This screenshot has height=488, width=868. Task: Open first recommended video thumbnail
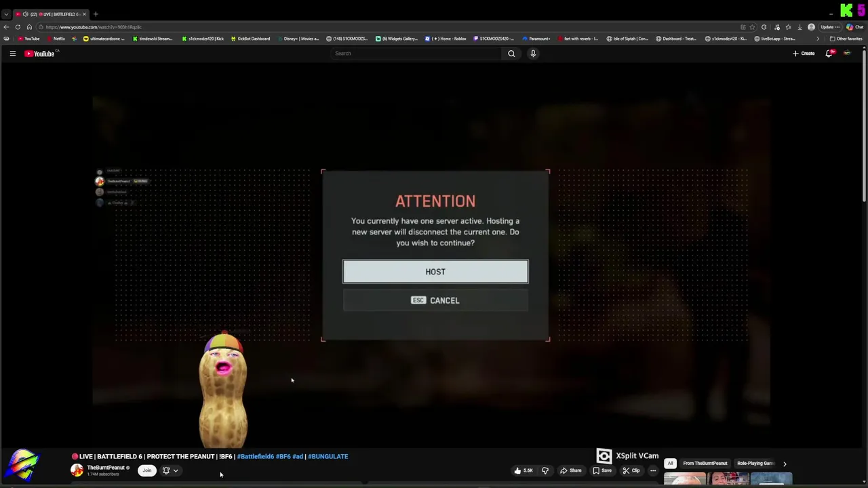click(x=684, y=479)
